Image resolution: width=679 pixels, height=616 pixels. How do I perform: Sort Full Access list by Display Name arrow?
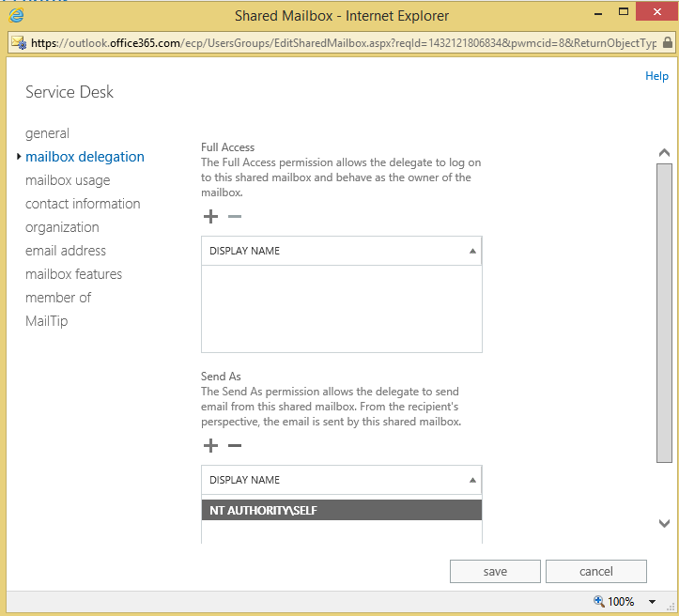[x=472, y=251]
